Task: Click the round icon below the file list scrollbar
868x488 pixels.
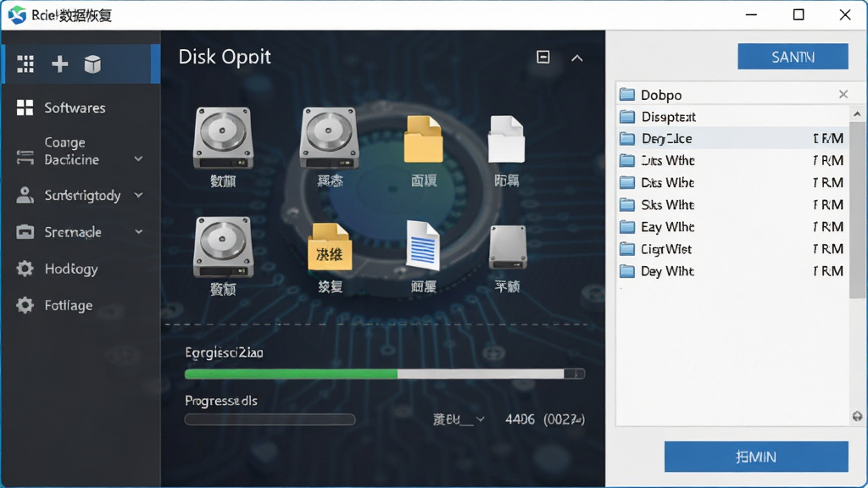Action: point(858,416)
